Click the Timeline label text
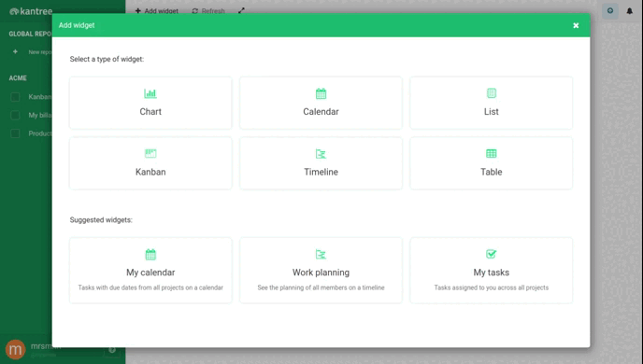 (321, 172)
